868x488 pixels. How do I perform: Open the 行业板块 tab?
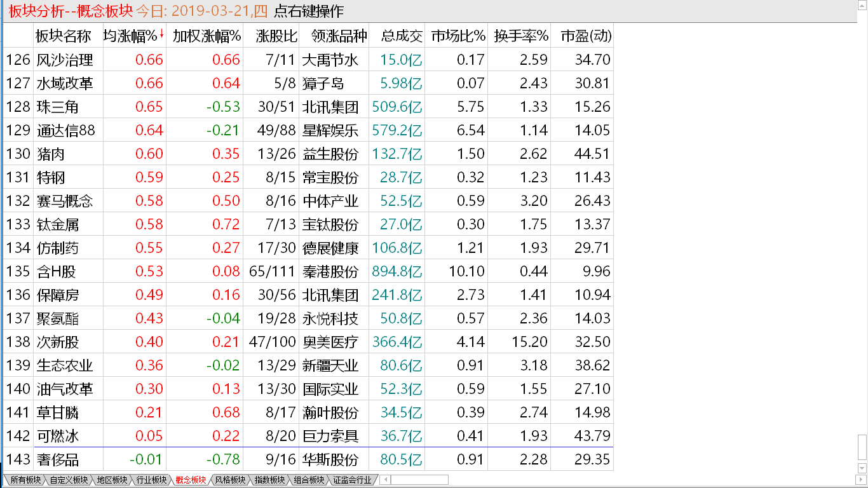[151, 480]
